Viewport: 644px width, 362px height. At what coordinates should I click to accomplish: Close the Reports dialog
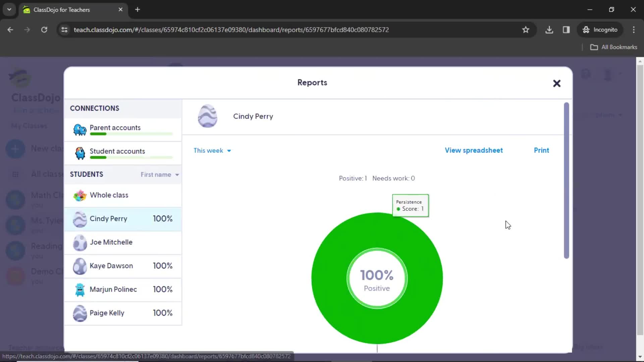click(x=557, y=83)
